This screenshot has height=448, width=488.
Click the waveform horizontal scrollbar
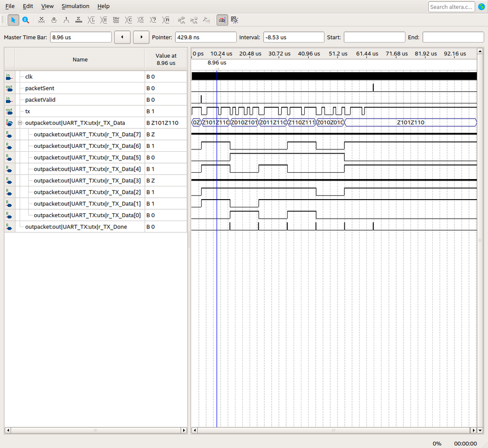332,430
